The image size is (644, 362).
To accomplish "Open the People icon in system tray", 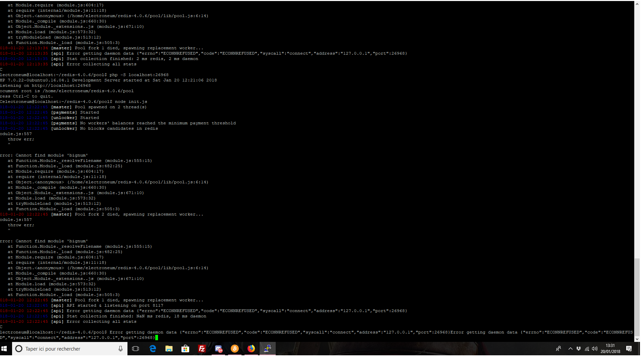I will coord(558,349).
